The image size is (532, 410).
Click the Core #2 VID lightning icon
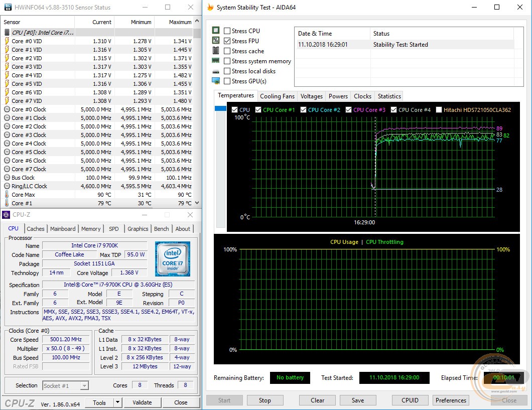click(7, 58)
